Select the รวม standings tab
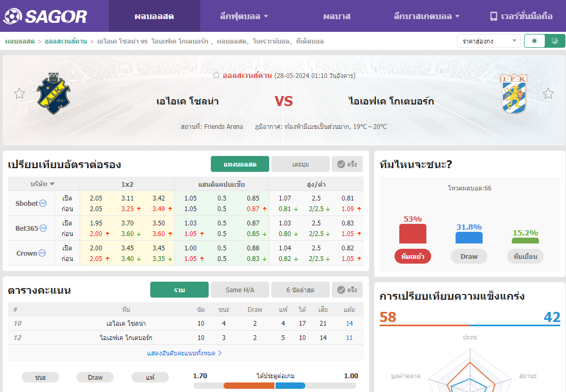Viewport: 566px width, 392px height. point(179,290)
